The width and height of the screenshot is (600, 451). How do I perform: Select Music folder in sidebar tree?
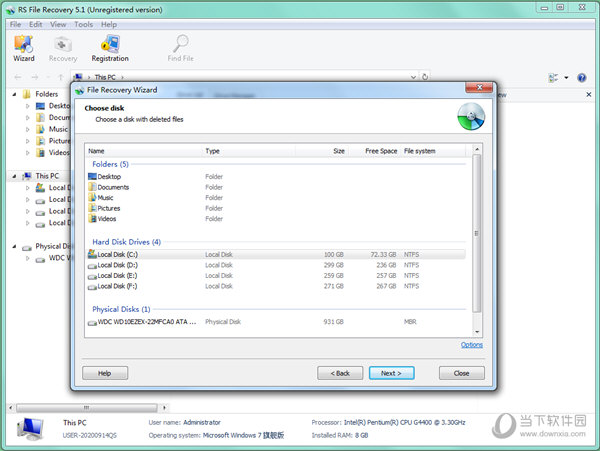pos(58,129)
